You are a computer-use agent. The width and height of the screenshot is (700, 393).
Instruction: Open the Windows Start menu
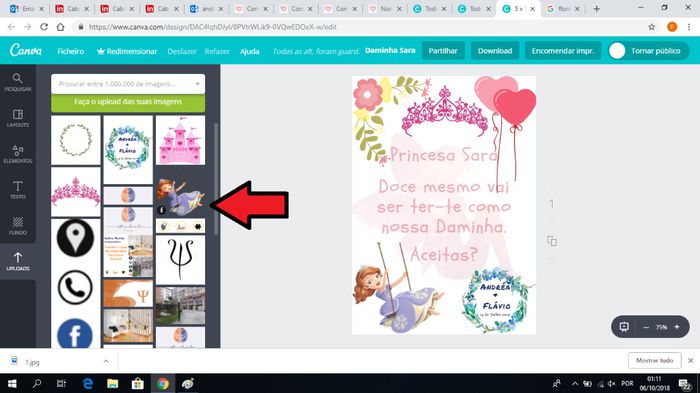tap(12, 384)
